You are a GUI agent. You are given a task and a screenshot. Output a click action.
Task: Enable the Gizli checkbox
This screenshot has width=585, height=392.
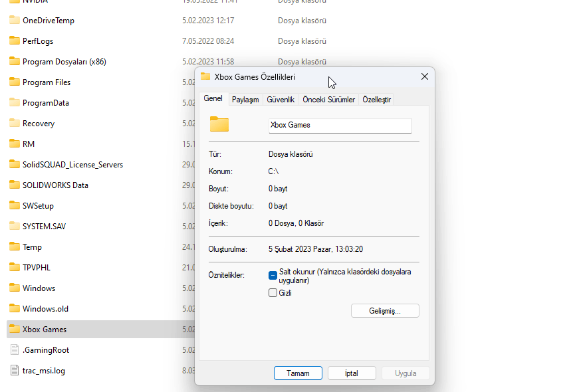click(273, 293)
